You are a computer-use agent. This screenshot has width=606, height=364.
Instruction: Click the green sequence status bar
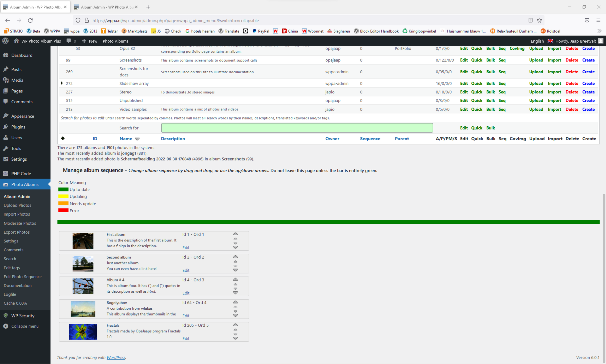pos(328,222)
